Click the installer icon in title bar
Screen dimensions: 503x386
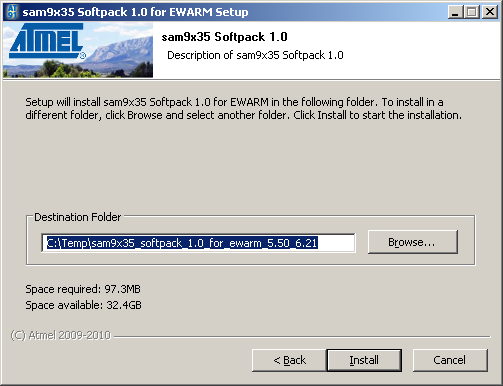coord(12,12)
